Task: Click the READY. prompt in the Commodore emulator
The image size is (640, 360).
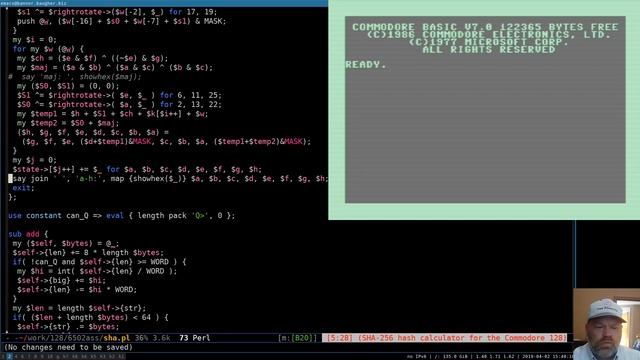Action: pyautogui.click(x=366, y=64)
